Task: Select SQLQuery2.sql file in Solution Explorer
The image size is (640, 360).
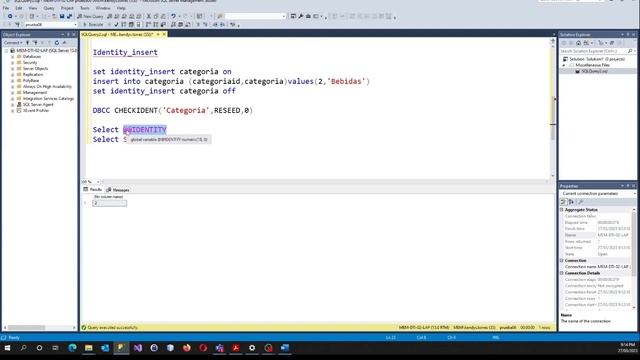Action: coord(594,71)
